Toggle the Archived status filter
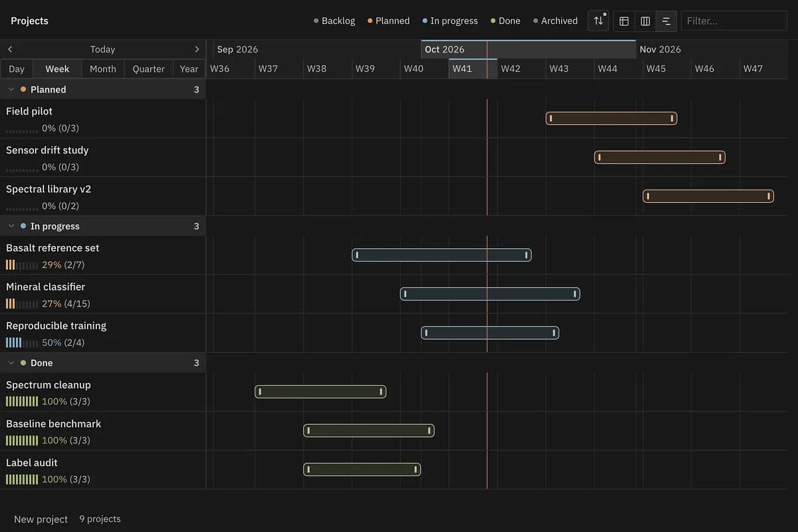798x532 pixels. coord(555,21)
